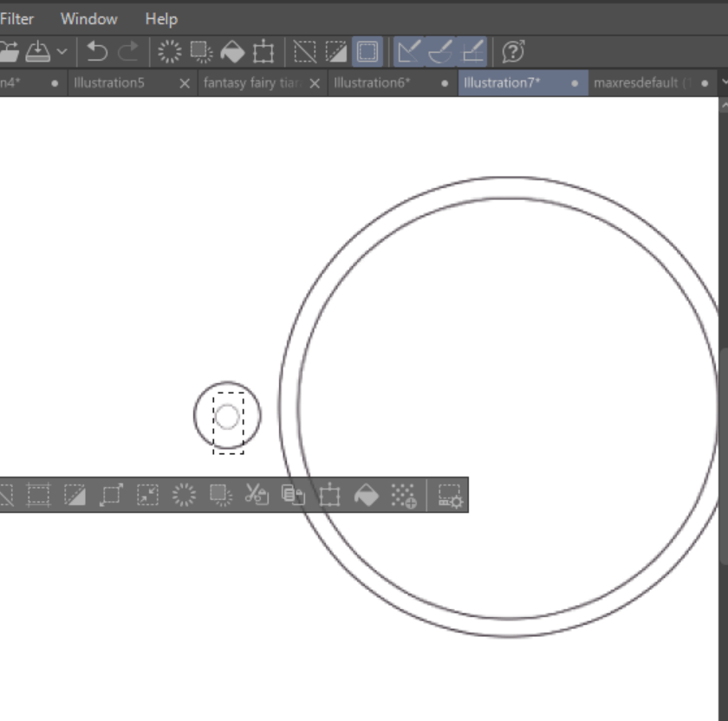
Task: Click New tone dotted icon in launcher
Action: [404, 495]
